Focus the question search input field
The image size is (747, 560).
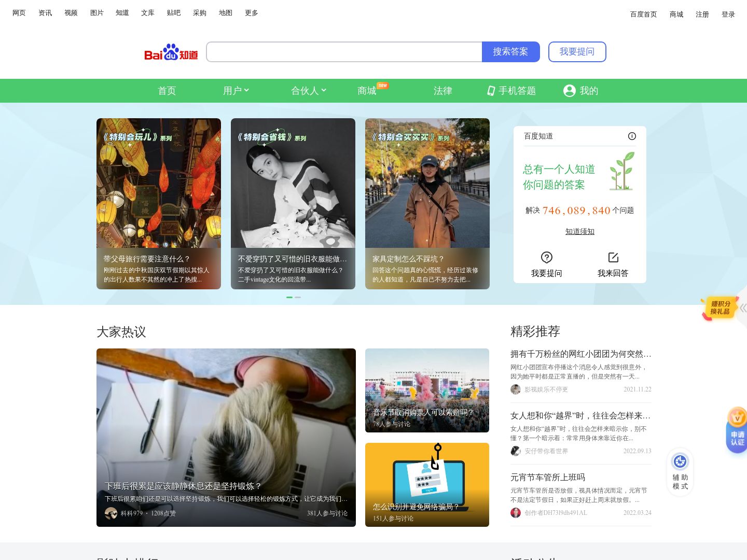point(344,52)
